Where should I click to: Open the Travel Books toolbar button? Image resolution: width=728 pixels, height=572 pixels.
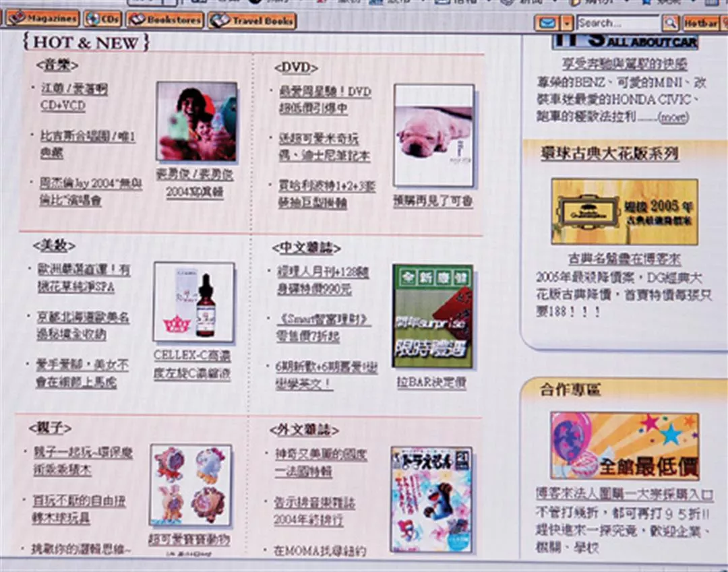pos(253,21)
